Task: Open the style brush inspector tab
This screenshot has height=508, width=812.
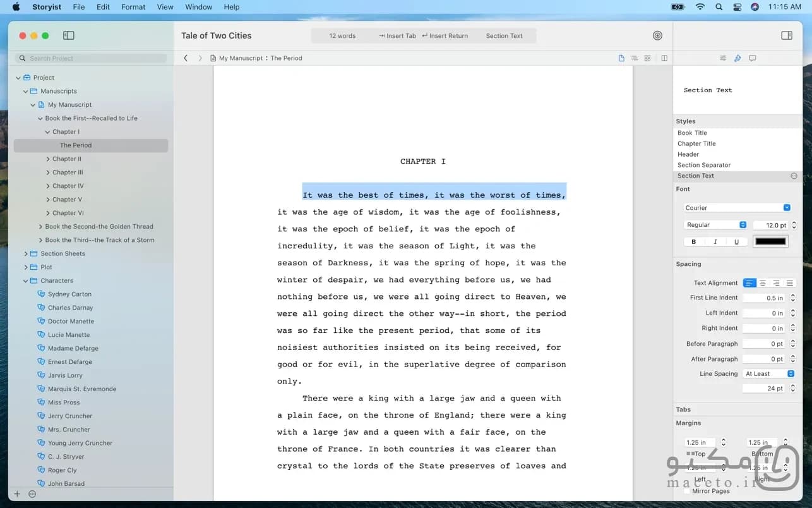Action: (737, 58)
